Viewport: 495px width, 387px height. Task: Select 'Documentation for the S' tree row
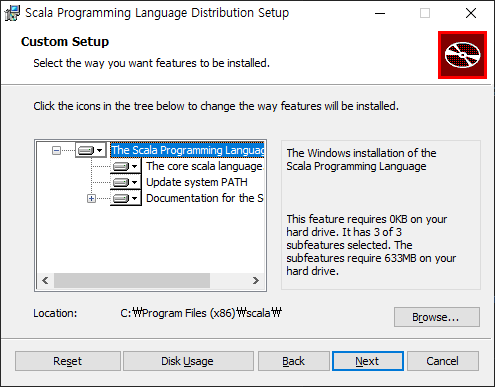pyautogui.click(x=205, y=198)
